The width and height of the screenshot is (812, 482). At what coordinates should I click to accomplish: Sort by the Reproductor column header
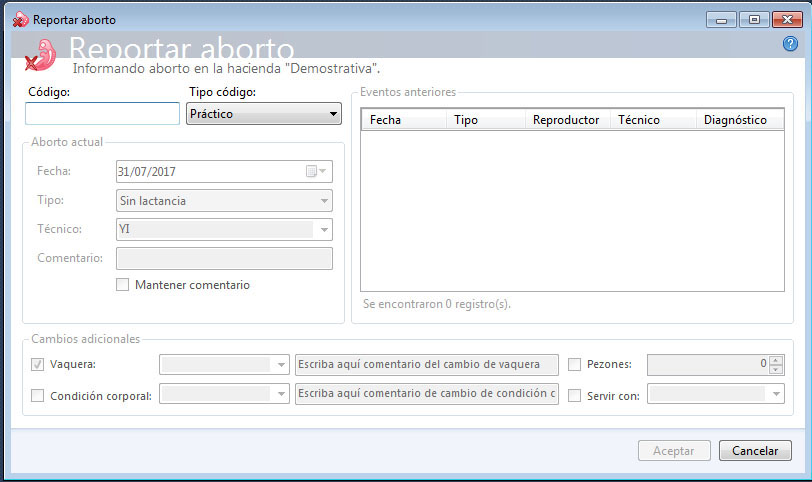click(x=568, y=120)
